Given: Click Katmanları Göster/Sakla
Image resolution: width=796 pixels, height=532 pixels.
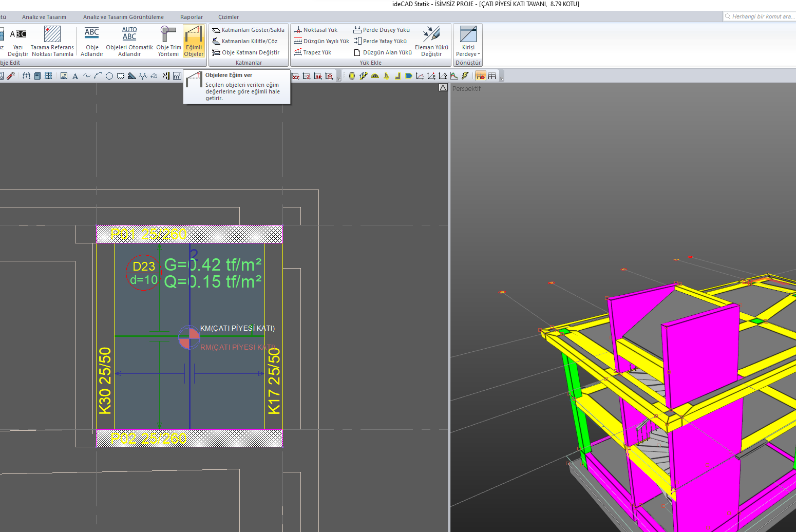Looking at the screenshot, I should (249, 30).
